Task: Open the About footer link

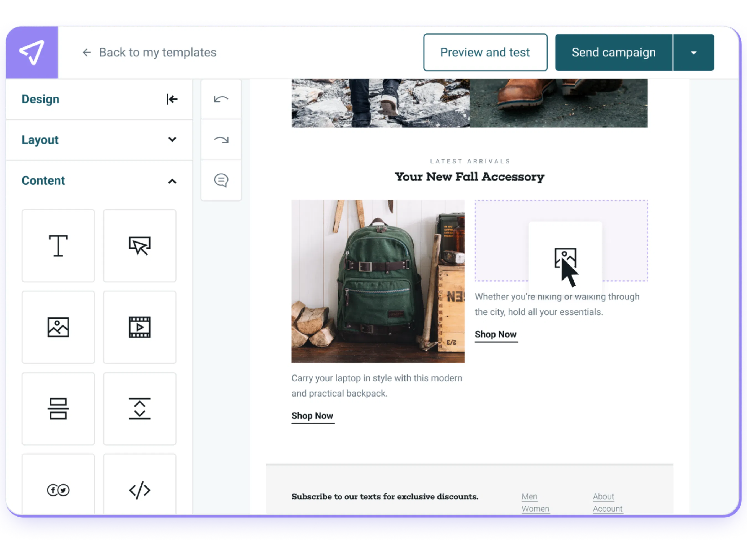Action: (x=603, y=497)
